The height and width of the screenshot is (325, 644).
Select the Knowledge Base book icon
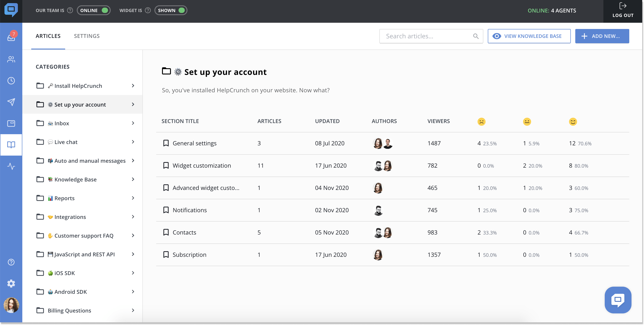11,145
